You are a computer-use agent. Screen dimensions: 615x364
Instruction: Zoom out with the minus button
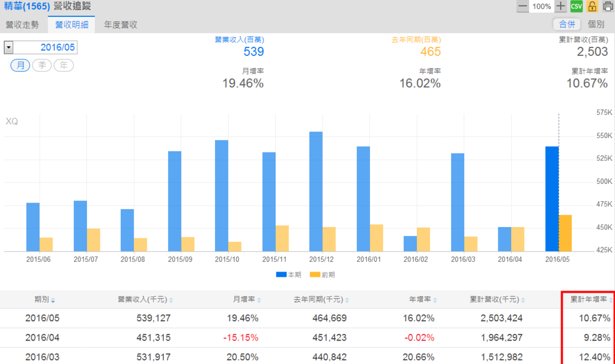(523, 6)
